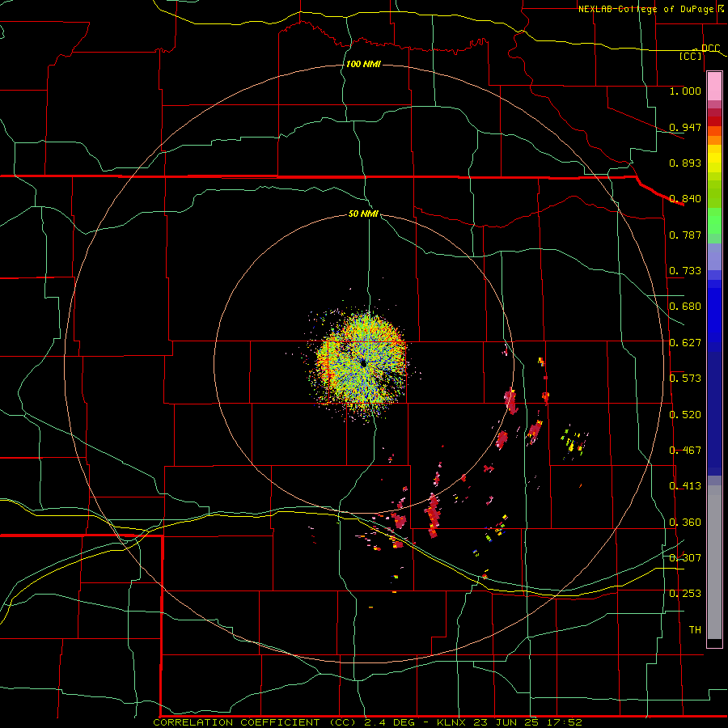
Task: Click the NEXLAB-College of DuPage header text
Action: point(645,9)
